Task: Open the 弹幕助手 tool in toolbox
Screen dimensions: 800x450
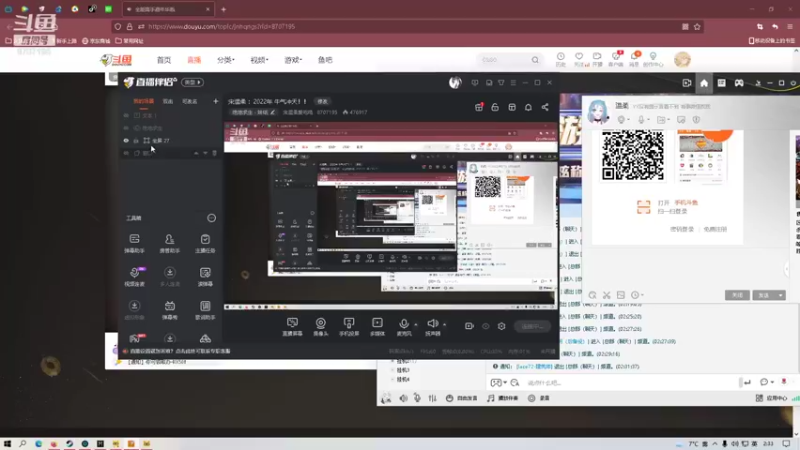Action: (134, 243)
